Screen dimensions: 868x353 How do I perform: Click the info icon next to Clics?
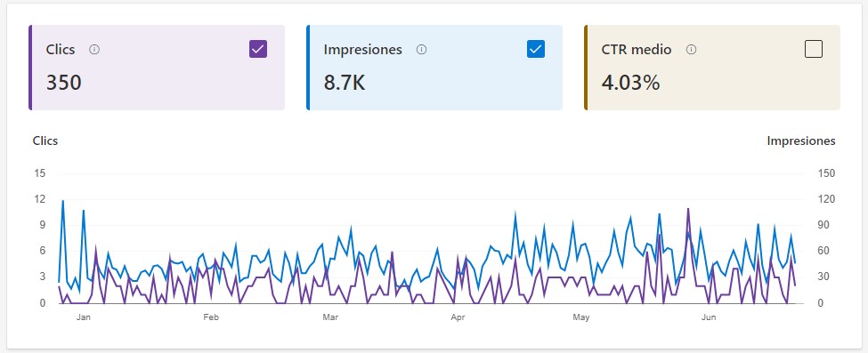pyautogui.click(x=94, y=50)
